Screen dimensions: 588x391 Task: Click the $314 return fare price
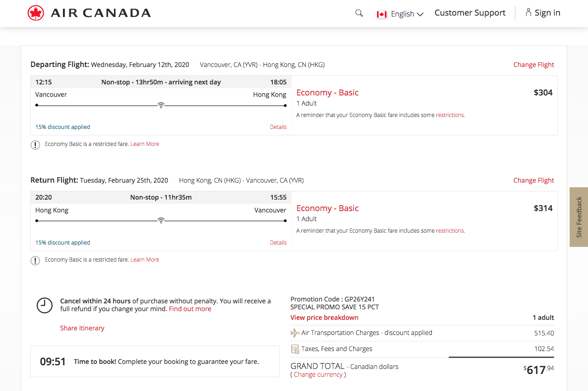(x=543, y=208)
